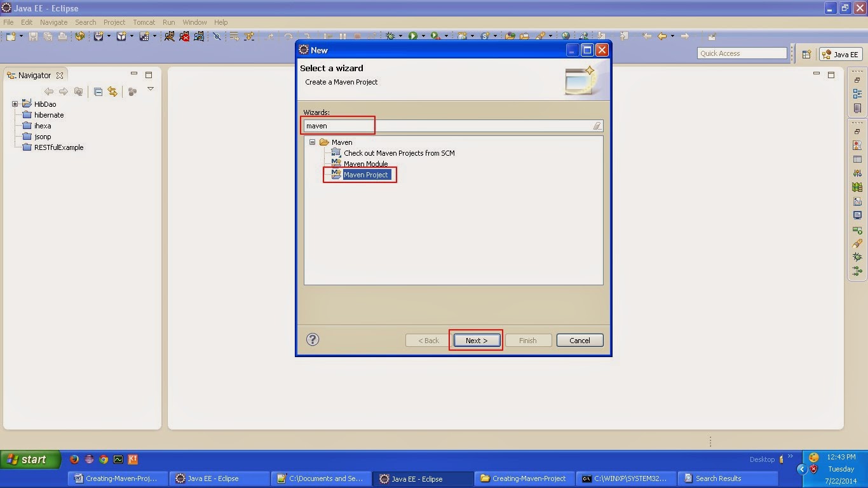The height and width of the screenshot is (488, 868).
Task: Minimize the Navigator view
Action: pyautogui.click(x=134, y=74)
